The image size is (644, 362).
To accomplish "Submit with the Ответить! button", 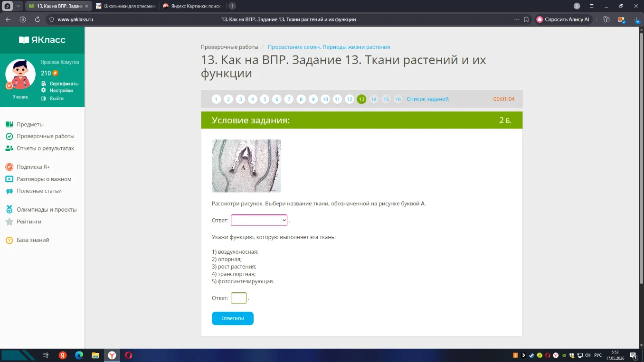I will [233, 318].
